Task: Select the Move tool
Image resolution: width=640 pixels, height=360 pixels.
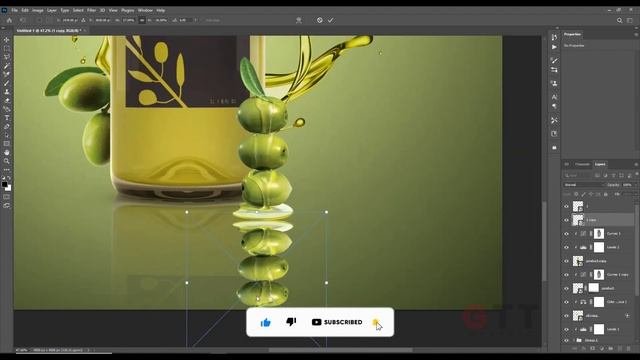Action: 7,40
